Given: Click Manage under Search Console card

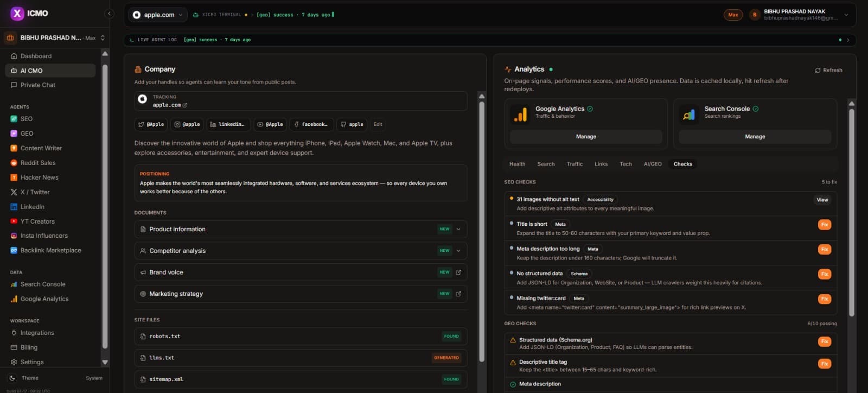Looking at the screenshot, I should pyautogui.click(x=755, y=137).
